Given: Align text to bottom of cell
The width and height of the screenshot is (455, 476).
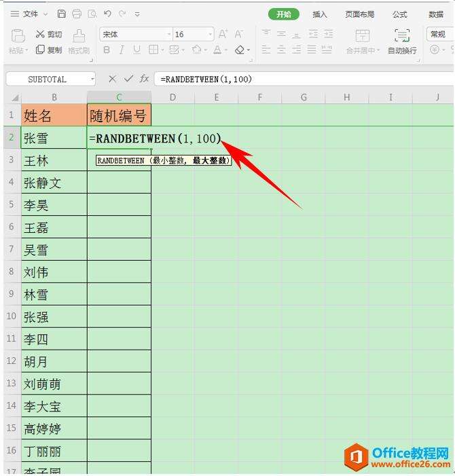Looking at the screenshot, I should (x=296, y=35).
